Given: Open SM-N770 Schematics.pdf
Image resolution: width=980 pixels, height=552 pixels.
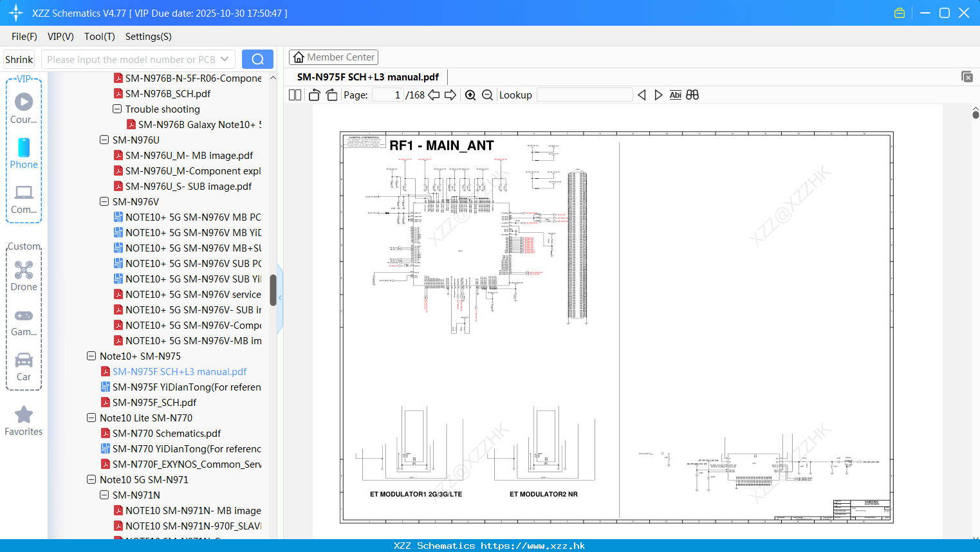Looking at the screenshot, I should tap(160, 434).
